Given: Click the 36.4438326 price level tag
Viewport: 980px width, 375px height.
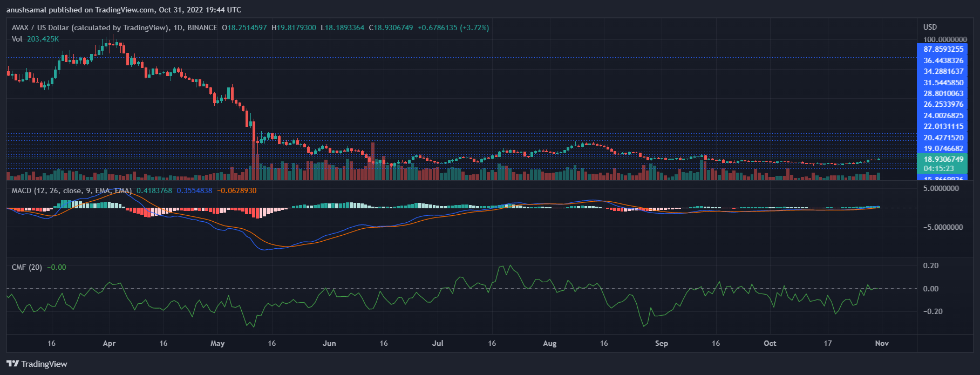Looking at the screenshot, I should tap(943, 60).
